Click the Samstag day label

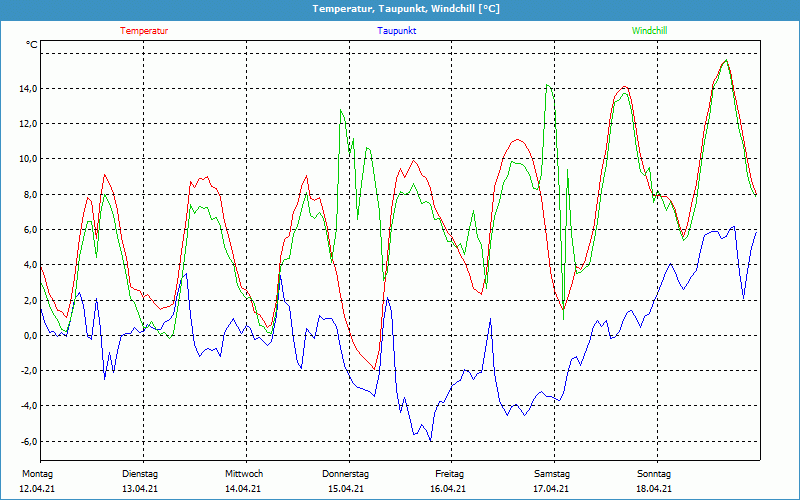[552, 474]
